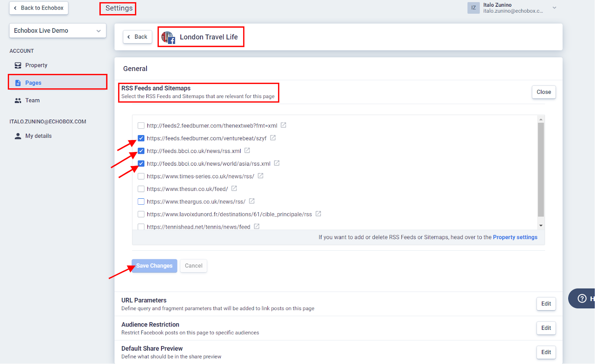The width and height of the screenshot is (595, 364).
Task: Click the help question mark icon
Action: (x=582, y=298)
